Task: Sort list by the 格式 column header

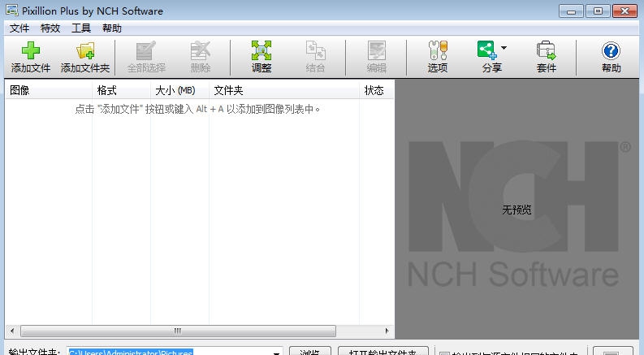Action: tap(121, 90)
